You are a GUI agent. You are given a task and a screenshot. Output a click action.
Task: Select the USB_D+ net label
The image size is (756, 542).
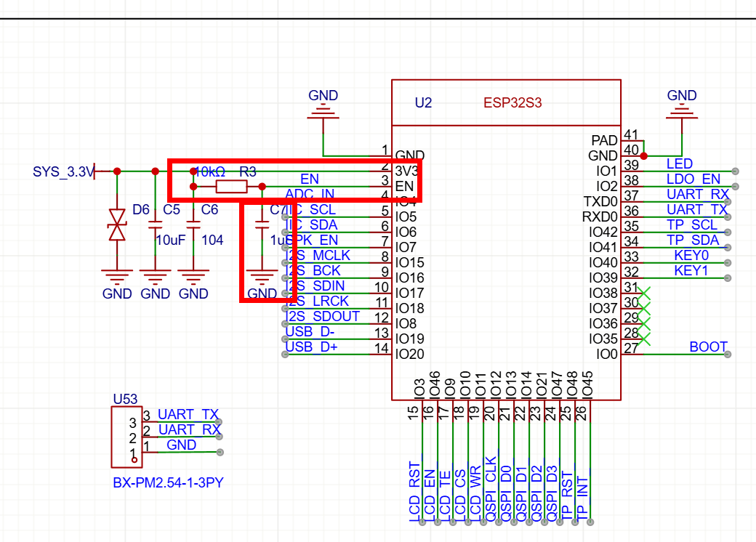pos(311,347)
